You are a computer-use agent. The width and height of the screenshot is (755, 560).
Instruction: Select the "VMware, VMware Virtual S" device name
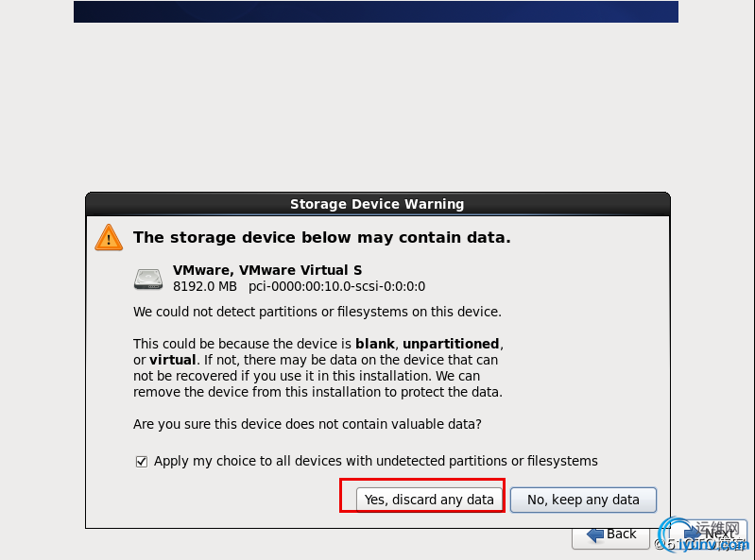[x=267, y=270]
